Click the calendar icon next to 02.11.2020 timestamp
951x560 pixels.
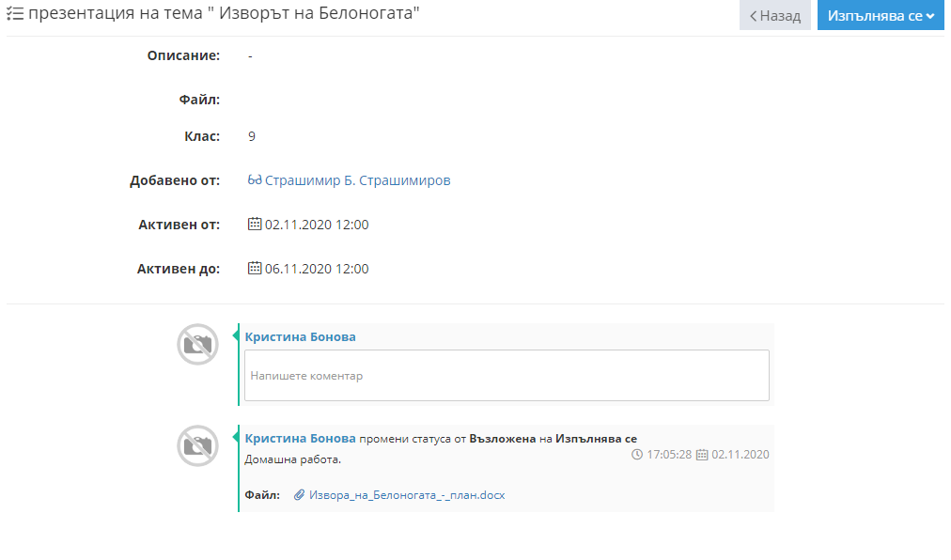click(x=702, y=455)
